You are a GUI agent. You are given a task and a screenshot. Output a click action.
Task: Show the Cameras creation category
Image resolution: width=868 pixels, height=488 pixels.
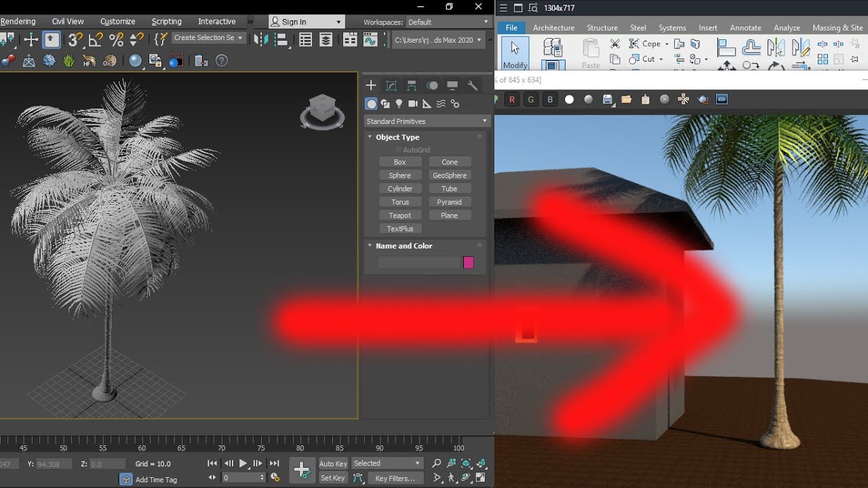pyautogui.click(x=413, y=104)
